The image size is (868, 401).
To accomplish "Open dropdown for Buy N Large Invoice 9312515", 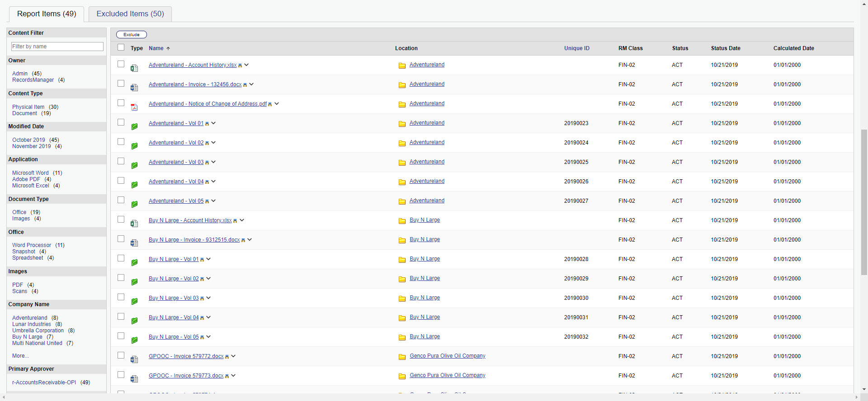I will [250, 239].
